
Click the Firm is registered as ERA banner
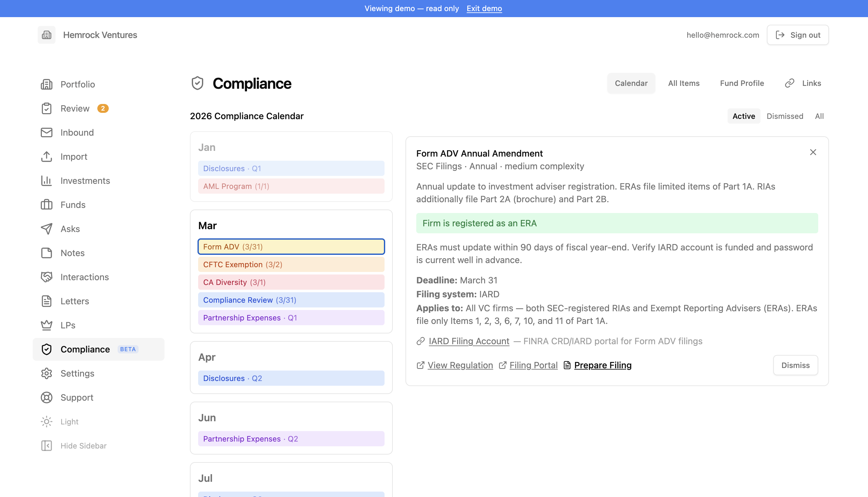coord(617,223)
